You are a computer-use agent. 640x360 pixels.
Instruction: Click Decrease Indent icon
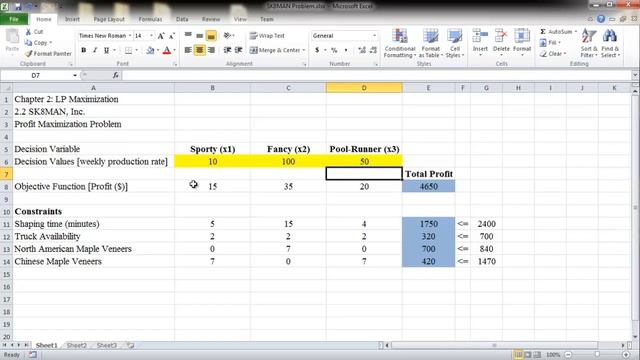[x=227, y=50]
